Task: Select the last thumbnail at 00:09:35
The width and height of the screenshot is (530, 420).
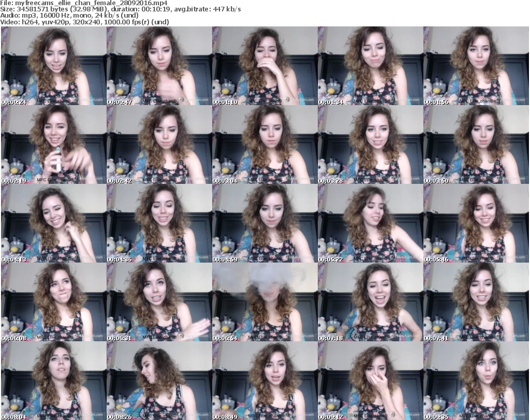Action: (x=476, y=381)
